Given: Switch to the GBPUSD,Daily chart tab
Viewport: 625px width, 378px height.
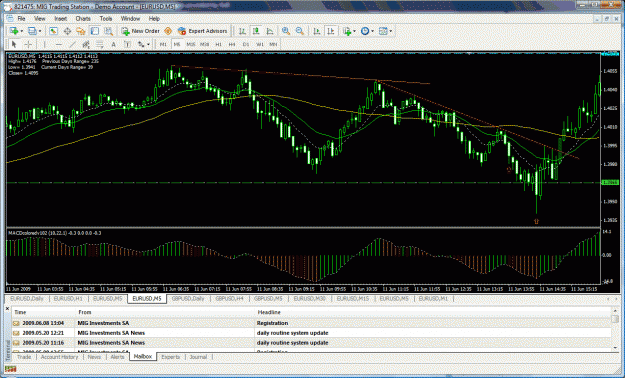Looking at the screenshot, I should point(188,298).
